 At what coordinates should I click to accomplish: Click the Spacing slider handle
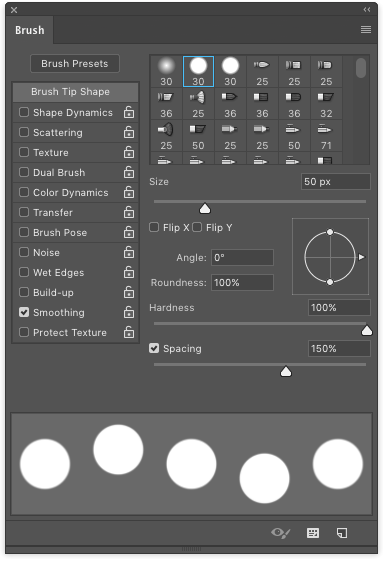tap(286, 372)
